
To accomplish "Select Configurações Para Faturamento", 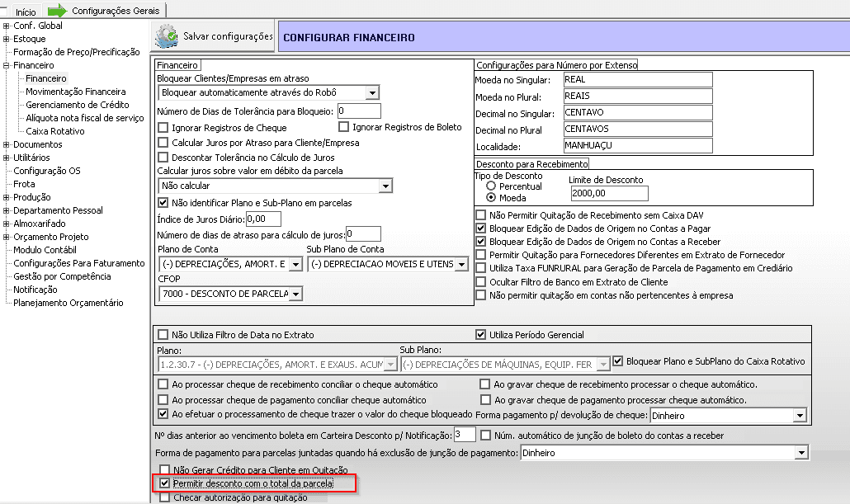I will point(79,263).
